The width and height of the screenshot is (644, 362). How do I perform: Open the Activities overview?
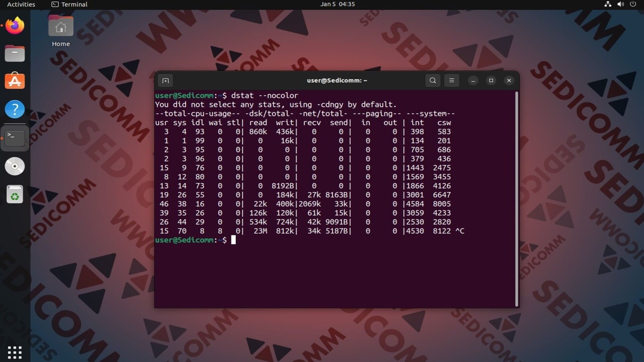[21, 4]
